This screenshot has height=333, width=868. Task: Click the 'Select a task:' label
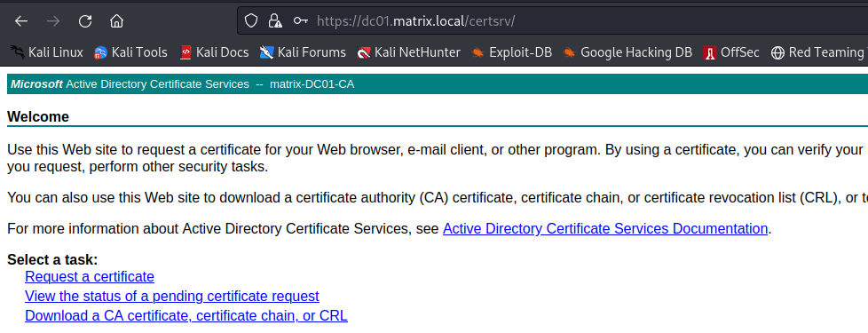tap(52, 259)
